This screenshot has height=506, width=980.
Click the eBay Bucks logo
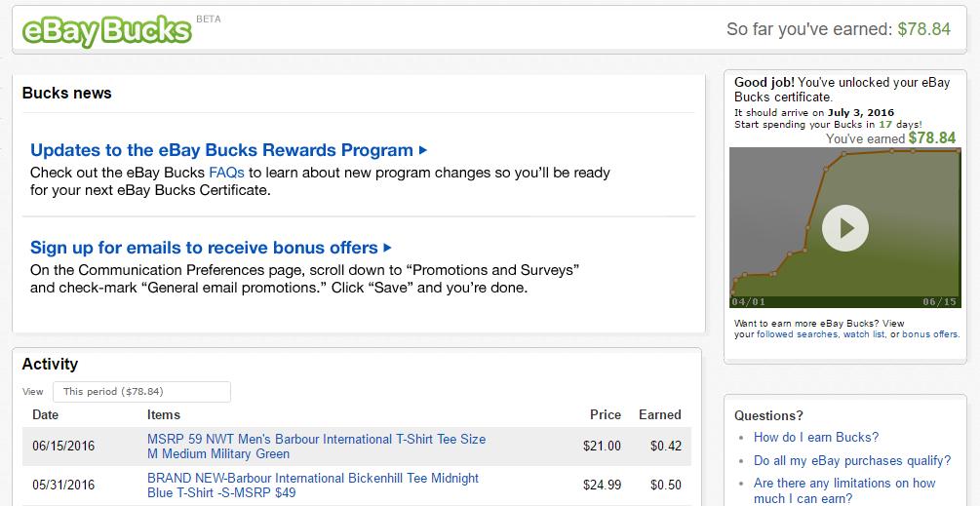[x=106, y=29]
